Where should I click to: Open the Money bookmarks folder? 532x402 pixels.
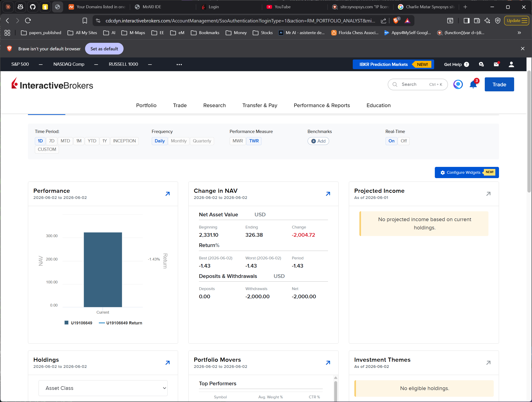click(x=236, y=33)
